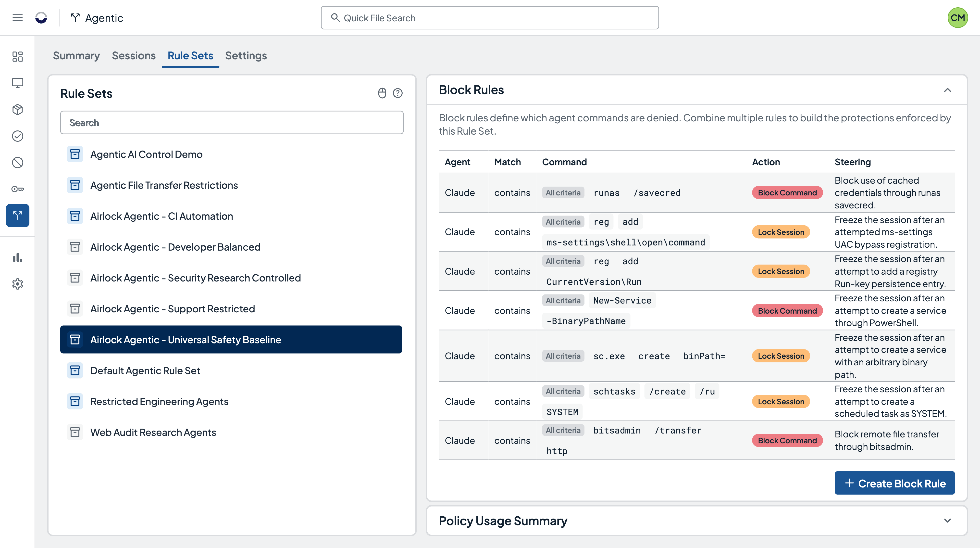Open the dashboard grid sidebar icon
This screenshot has width=980, height=548.
(17, 57)
